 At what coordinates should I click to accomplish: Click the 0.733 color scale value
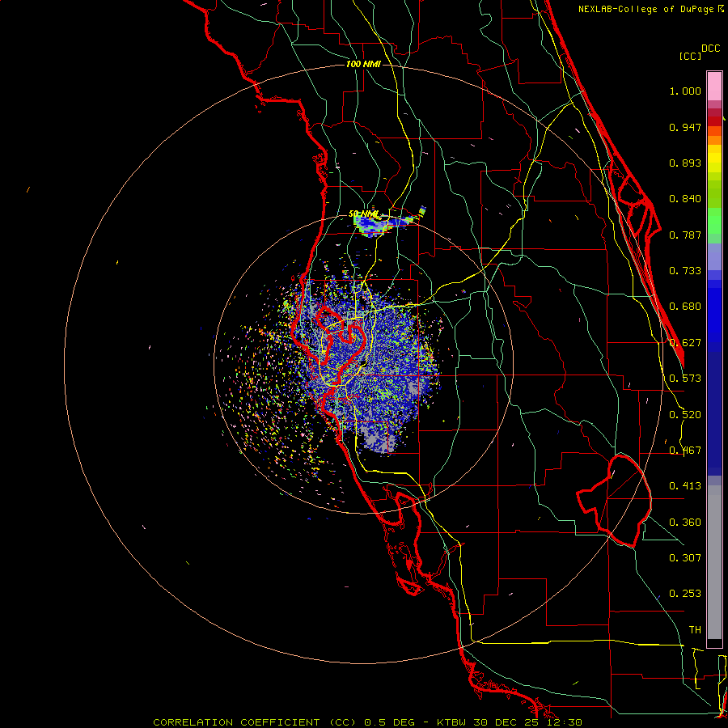click(x=685, y=271)
